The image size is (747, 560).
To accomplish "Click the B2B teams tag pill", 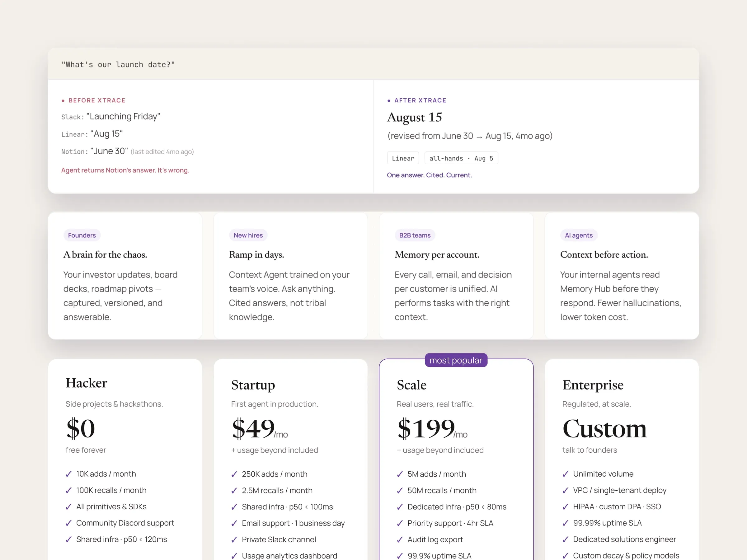I will [x=415, y=235].
